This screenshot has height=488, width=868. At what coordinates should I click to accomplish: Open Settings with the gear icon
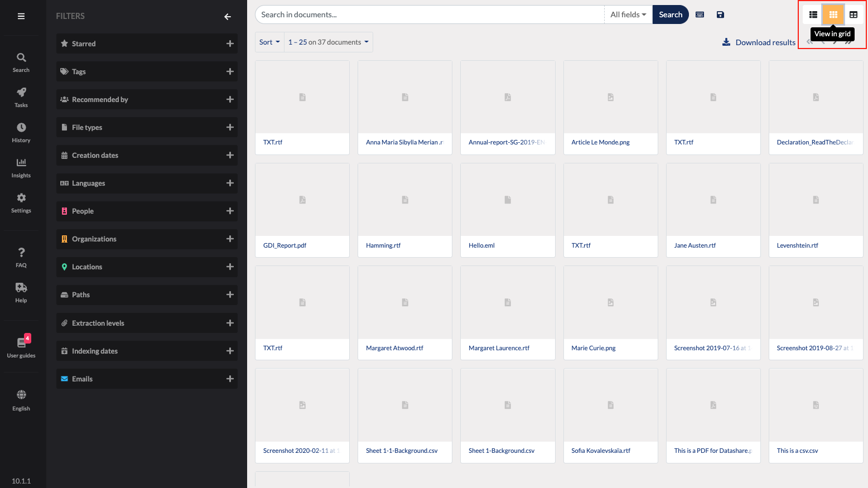[x=21, y=202]
